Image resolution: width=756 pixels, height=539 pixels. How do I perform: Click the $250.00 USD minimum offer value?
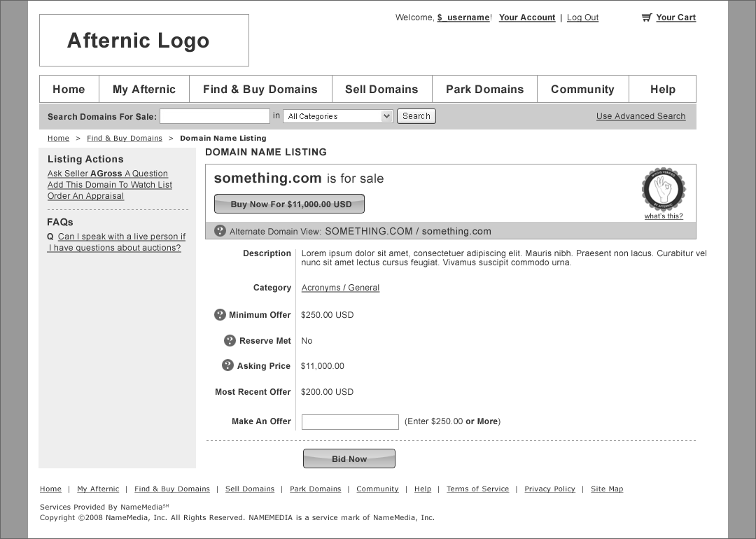[328, 315]
